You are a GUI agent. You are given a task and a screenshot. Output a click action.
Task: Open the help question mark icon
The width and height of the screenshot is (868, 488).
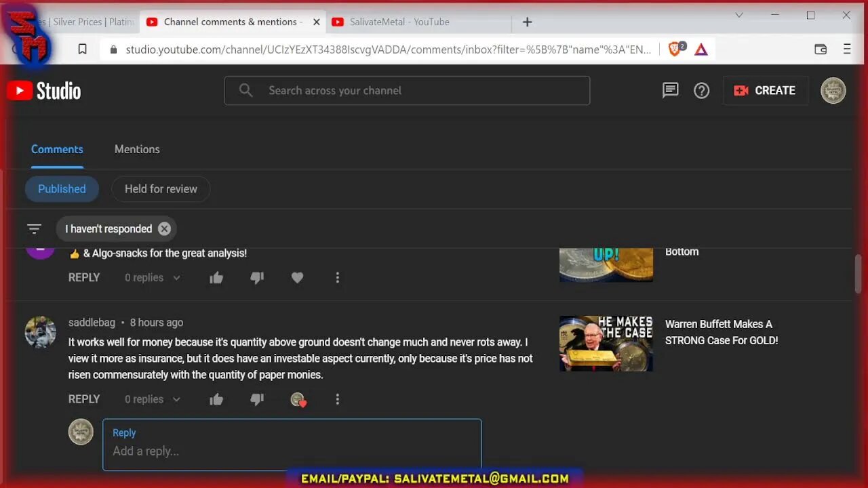(x=701, y=90)
